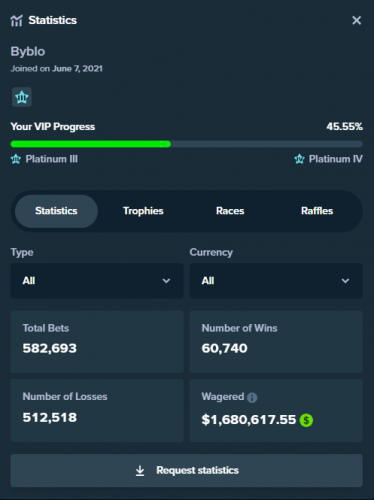Image resolution: width=374 pixels, height=500 pixels.
Task: Click the 'Statistics' panel title
Action: click(53, 20)
